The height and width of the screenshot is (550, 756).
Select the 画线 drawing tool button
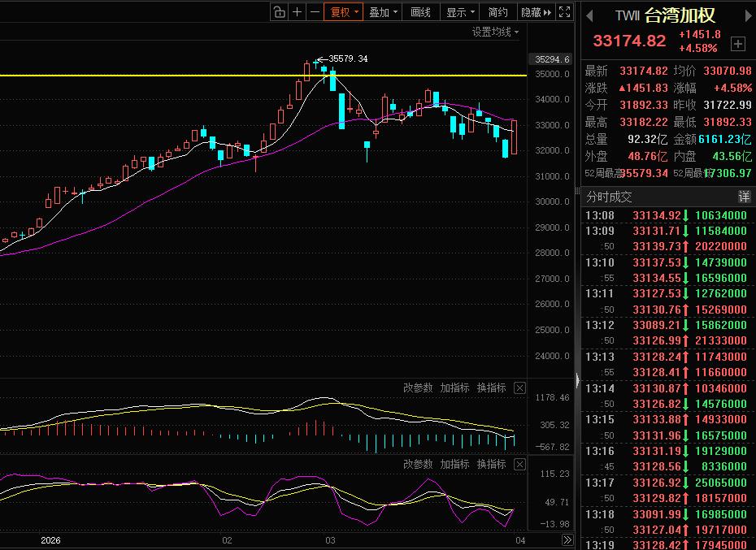click(420, 12)
